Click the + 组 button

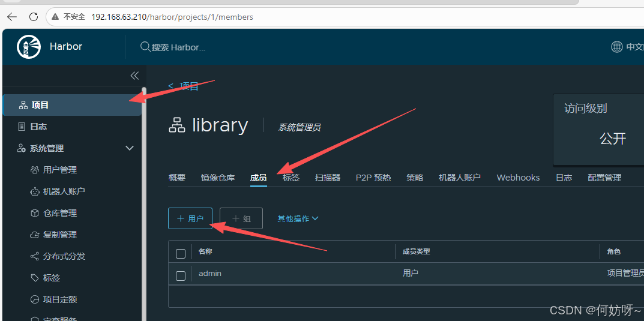click(241, 218)
